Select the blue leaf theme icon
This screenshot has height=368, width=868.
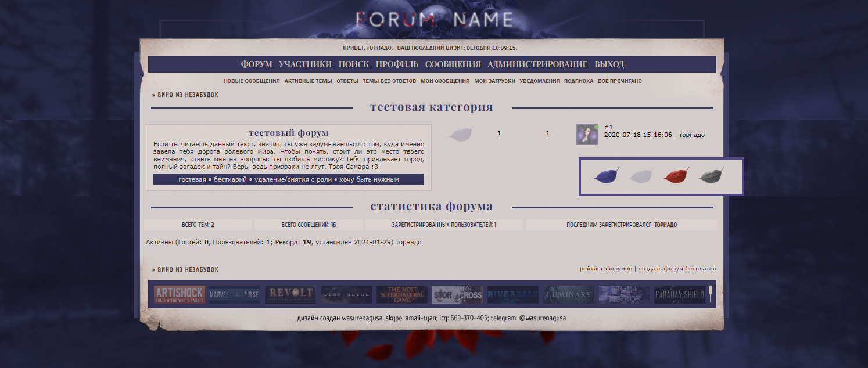(606, 176)
